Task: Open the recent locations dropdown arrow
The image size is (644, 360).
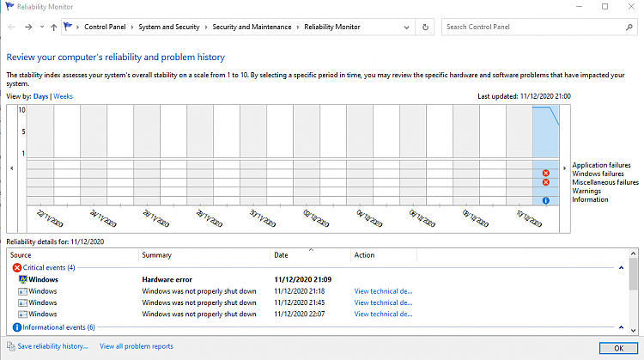Action: point(42,27)
